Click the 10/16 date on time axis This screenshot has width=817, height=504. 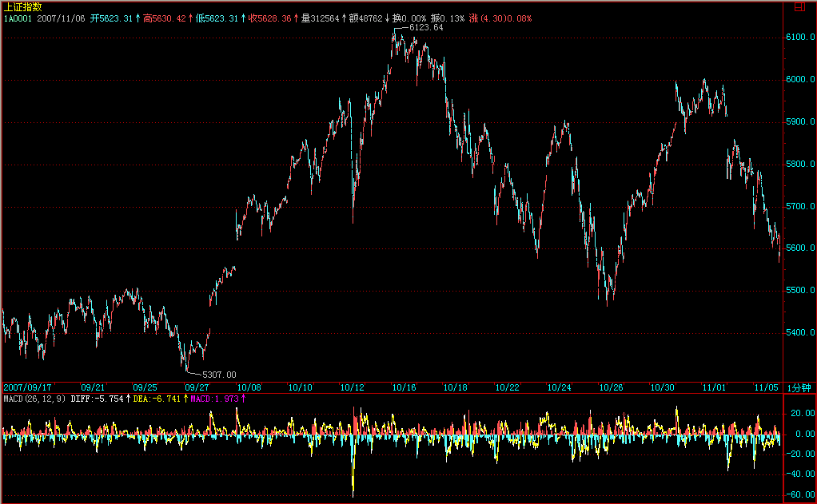(405, 387)
